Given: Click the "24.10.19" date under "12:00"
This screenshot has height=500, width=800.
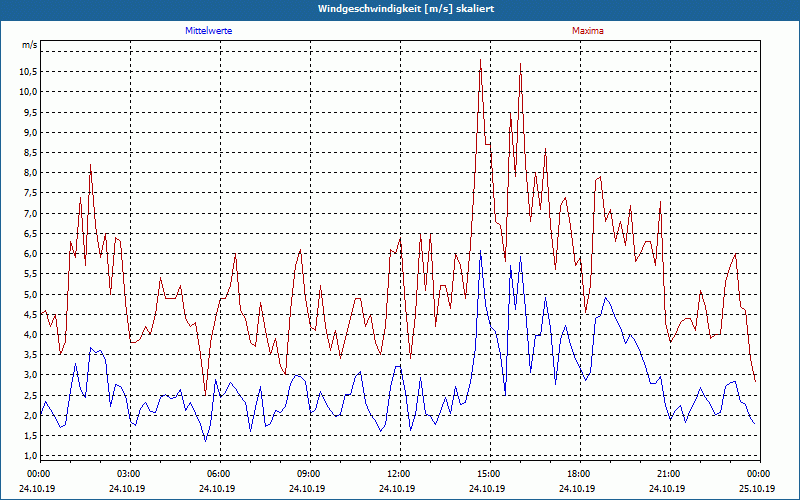Looking at the screenshot, I should point(397,488).
